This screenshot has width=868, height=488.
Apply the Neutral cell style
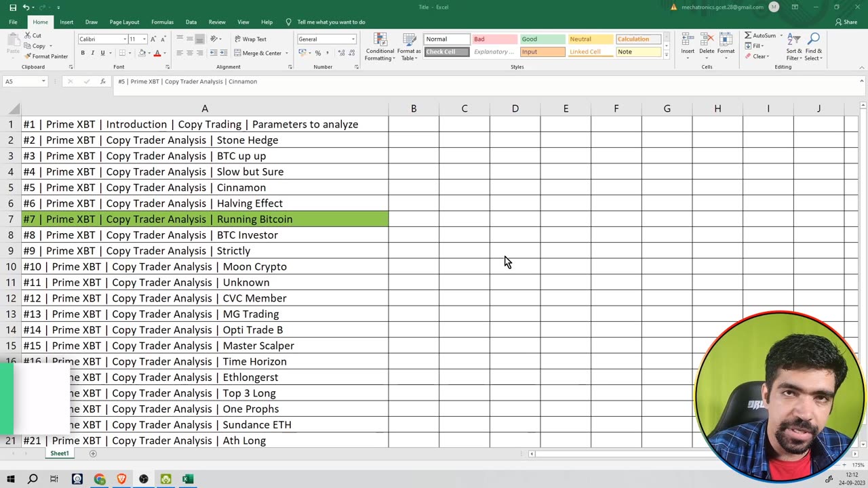coord(591,39)
